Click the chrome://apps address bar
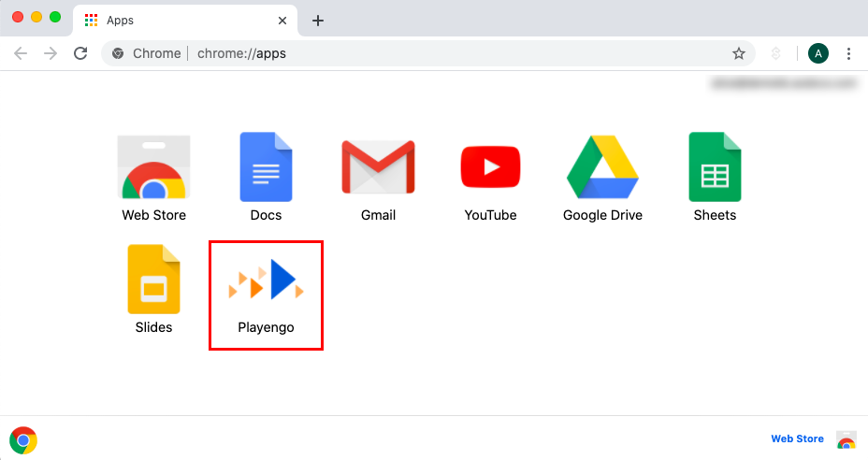 coord(427,53)
